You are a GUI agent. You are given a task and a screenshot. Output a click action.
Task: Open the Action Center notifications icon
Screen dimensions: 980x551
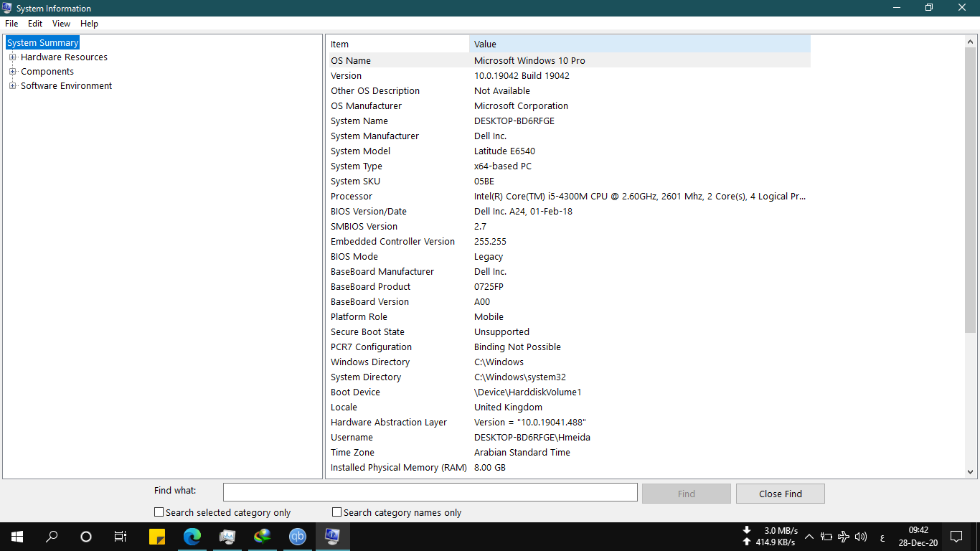tap(956, 537)
